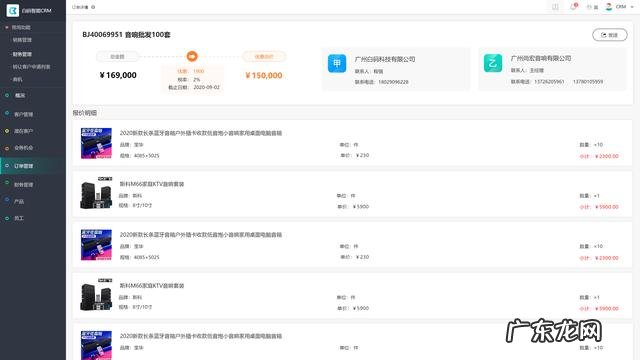This screenshot has width=640, height=360.
Task: Click the 概况 sidebar icon
Action: [x=7, y=95]
